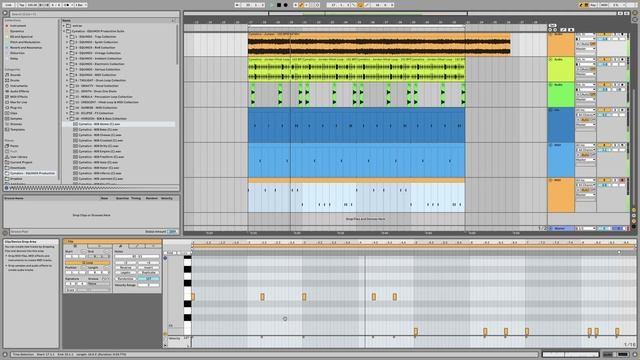Open the Drums category in the browser
640x360 pixels.
pyautogui.click(x=15, y=80)
